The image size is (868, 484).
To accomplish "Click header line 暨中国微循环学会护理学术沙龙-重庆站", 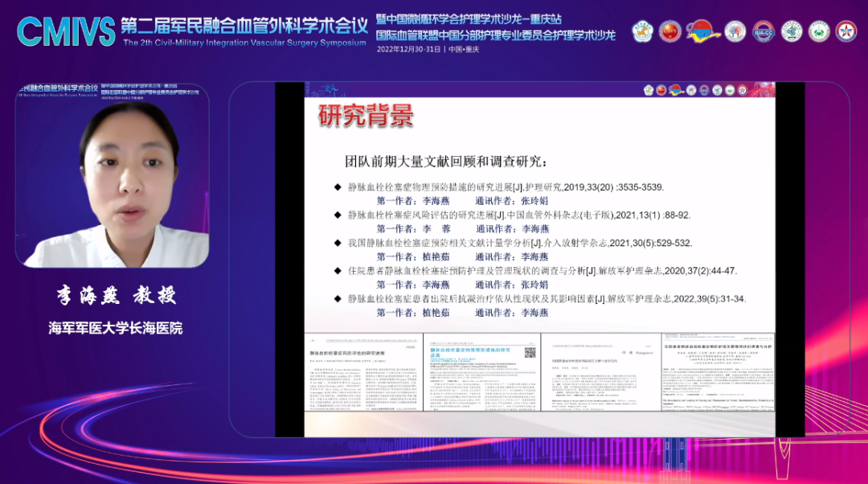I will click(469, 19).
